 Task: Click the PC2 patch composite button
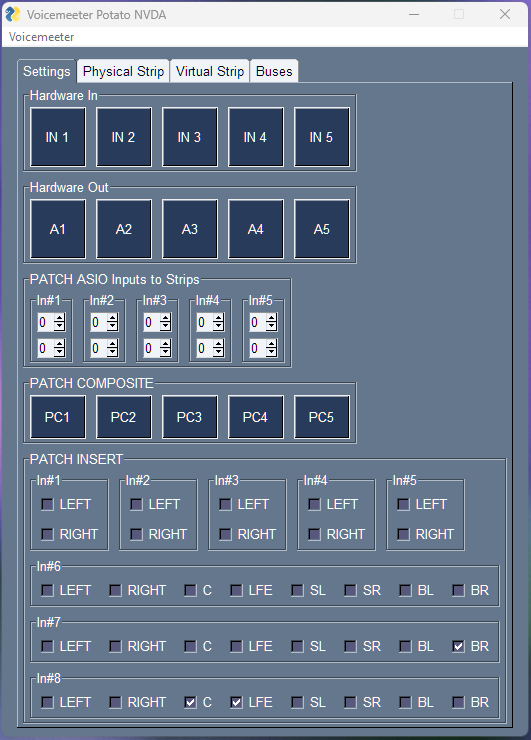tap(124, 417)
